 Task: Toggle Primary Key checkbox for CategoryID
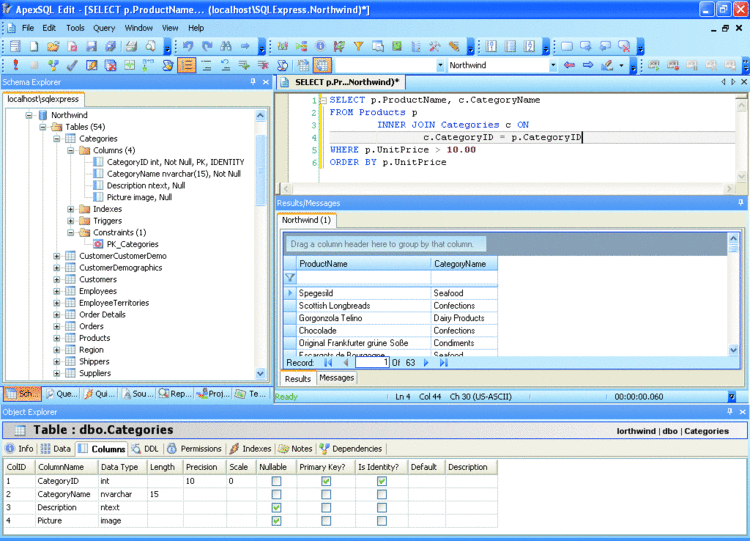326,481
